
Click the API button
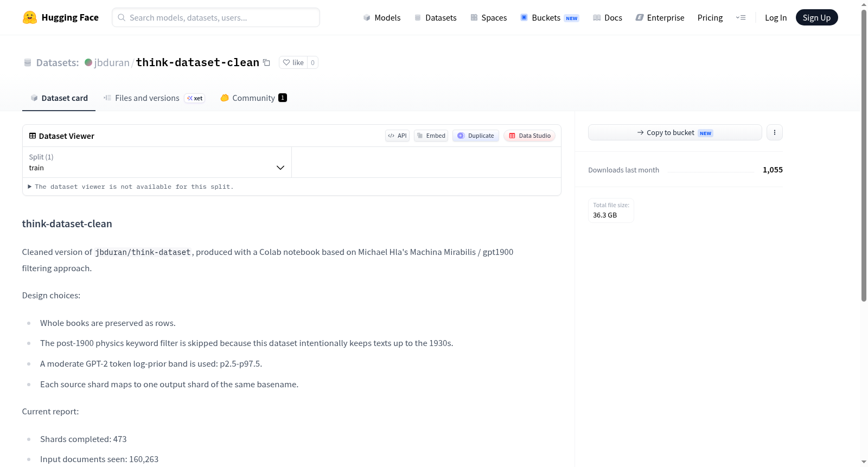(x=397, y=136)
